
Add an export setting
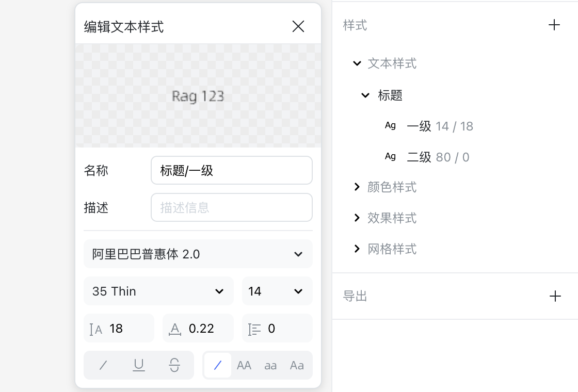[x=555, y=296]
